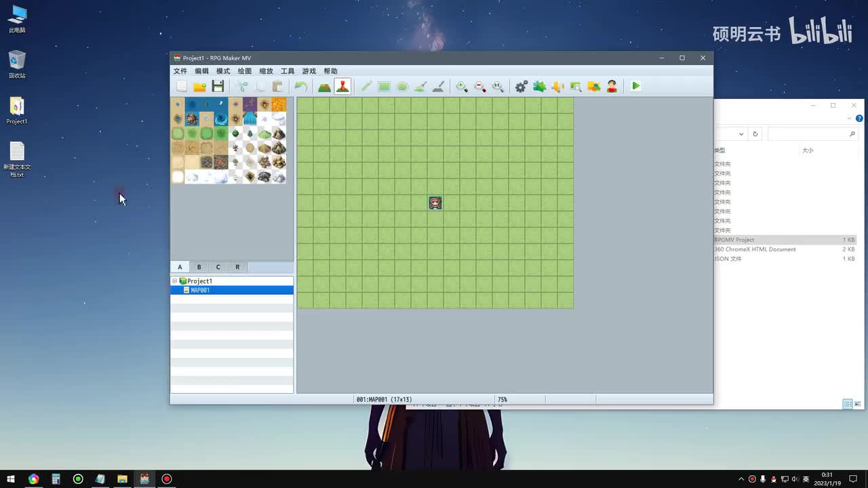Zoom out of the map
This screenshot has width=868, height=488.
[x=480, y=86]
